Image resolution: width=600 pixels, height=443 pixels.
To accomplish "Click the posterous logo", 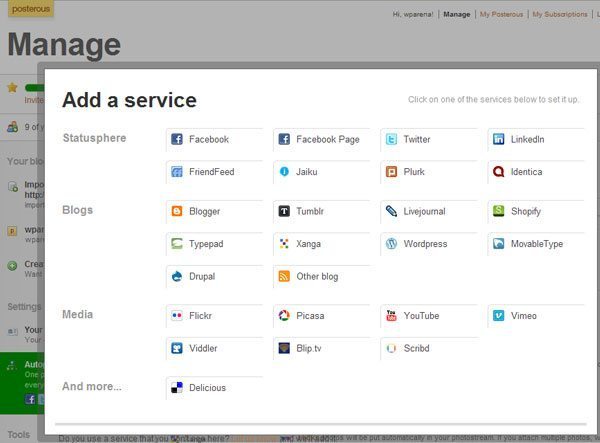I will tap(31, 8).
